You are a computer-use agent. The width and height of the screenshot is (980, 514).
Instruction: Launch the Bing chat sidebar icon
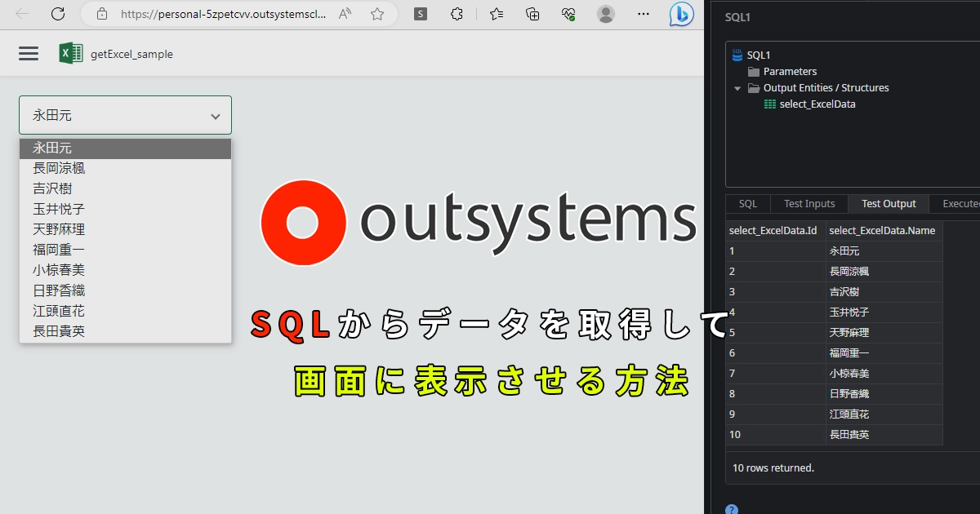point(681,14)
